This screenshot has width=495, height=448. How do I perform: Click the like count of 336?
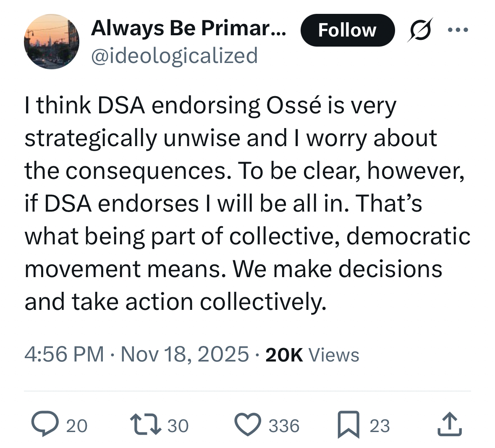(284, 426)
